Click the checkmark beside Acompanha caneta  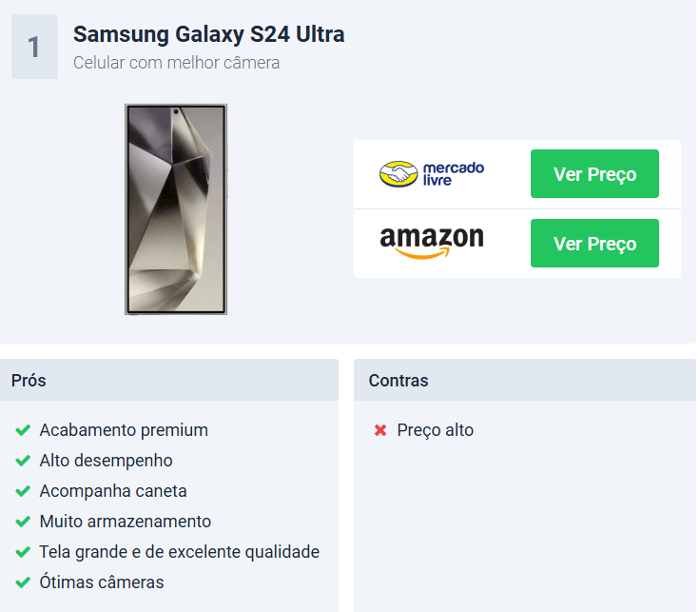pyautogui.click(x=23, y=491)
